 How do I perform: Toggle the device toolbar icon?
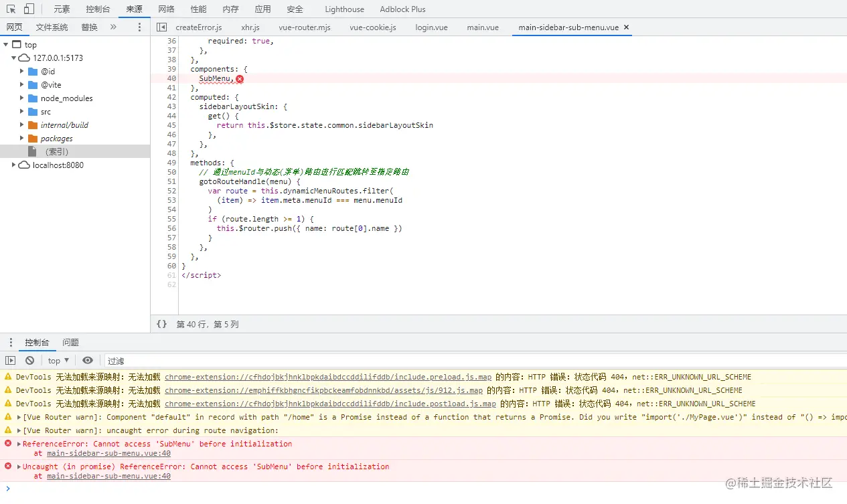pos(29,9)
